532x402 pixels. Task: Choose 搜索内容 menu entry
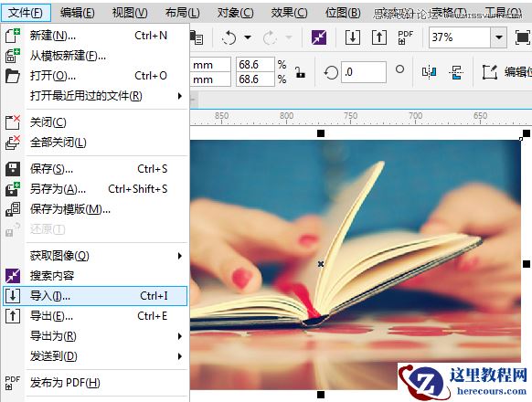[x=96, y=276]
